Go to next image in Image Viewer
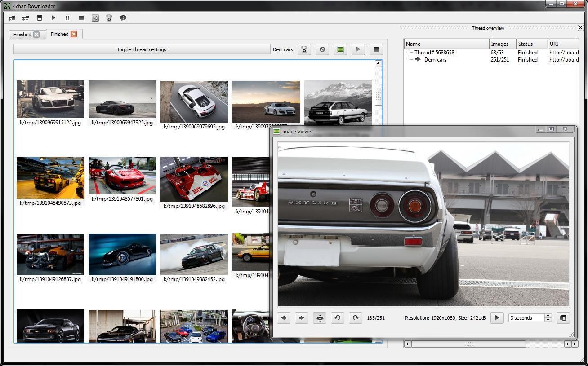Screen dimensions: 588x366 tap(302, 318)
